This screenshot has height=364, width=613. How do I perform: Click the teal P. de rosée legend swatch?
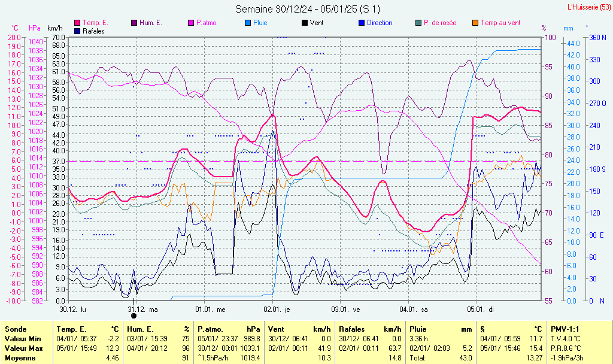(418, 23)
